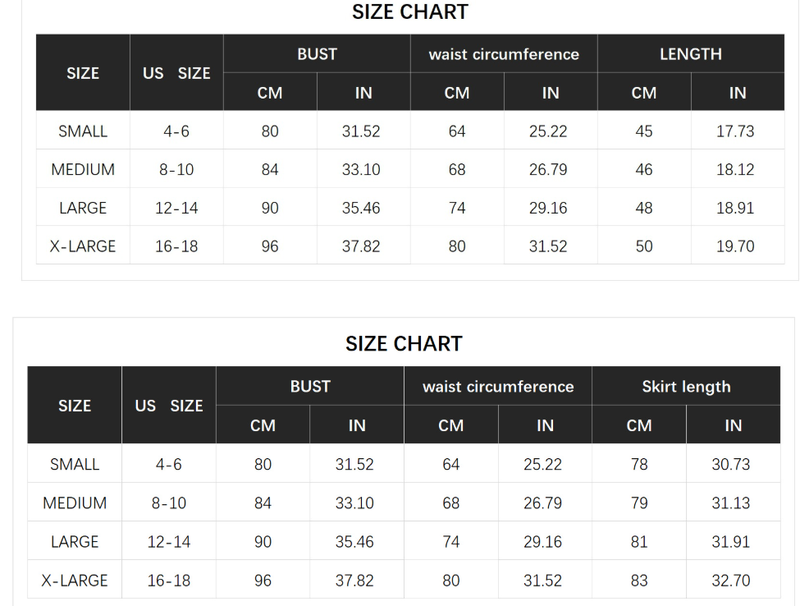Select the 19.70 X-LARGE length cell
The height and width of the screenshot is (606, 800).
point(737,246)
